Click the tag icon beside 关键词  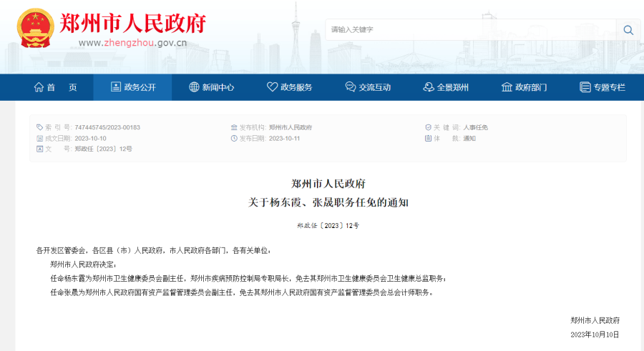point(427,127)
